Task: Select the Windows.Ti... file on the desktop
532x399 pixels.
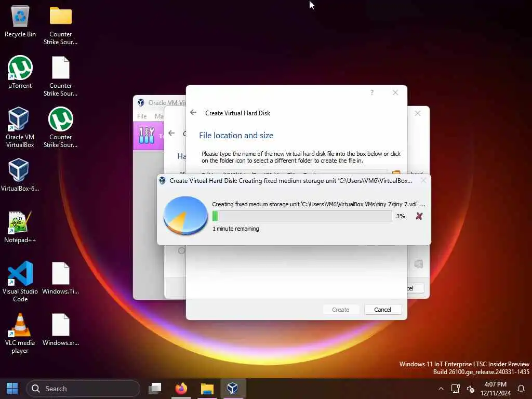Action: tap(60, 278)
